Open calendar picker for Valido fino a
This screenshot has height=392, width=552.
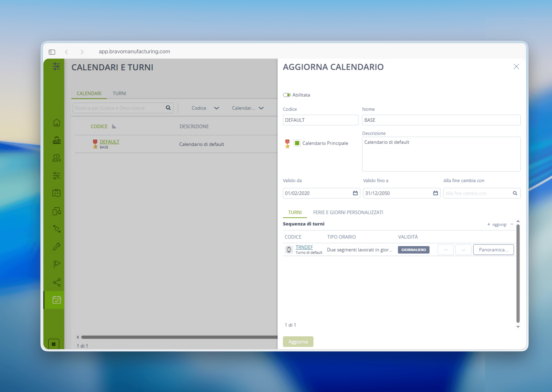[435, 193]
